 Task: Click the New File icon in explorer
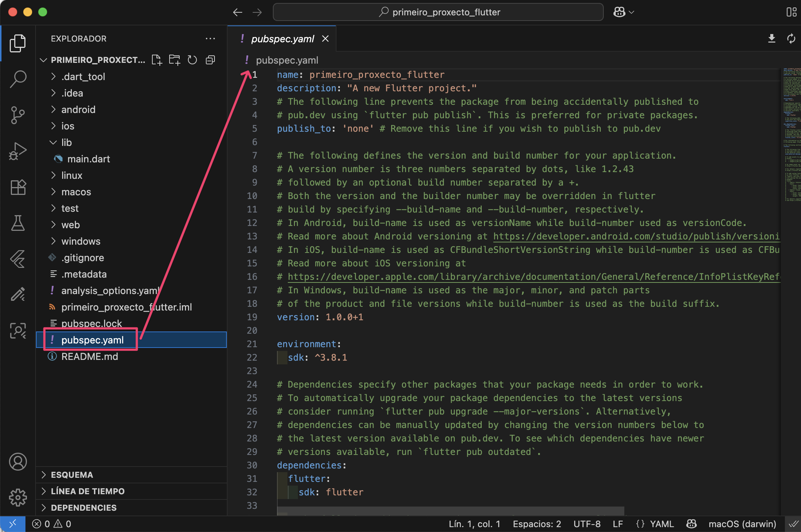(x=156, y=60)
